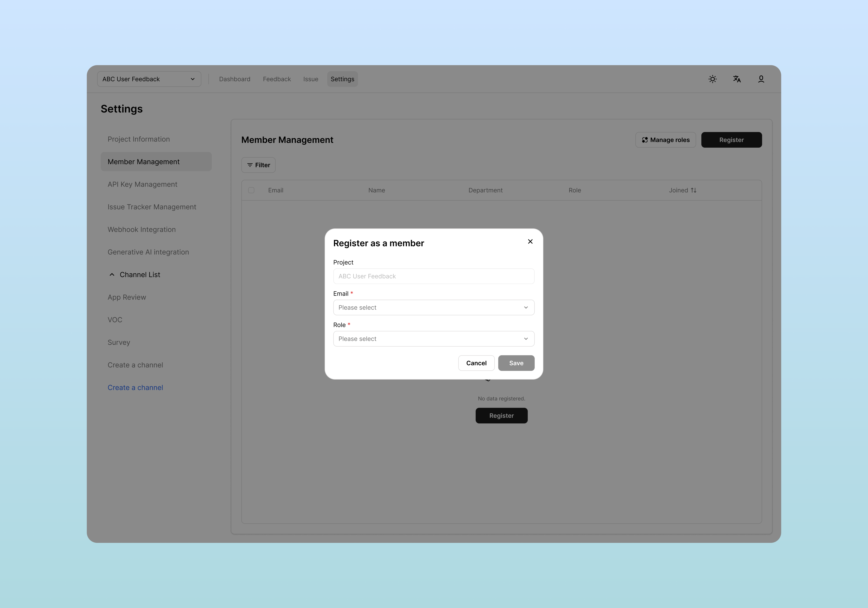Click the Project input field in dialog
The height and width of the screenshot is (608, 868).
(434, 276)
